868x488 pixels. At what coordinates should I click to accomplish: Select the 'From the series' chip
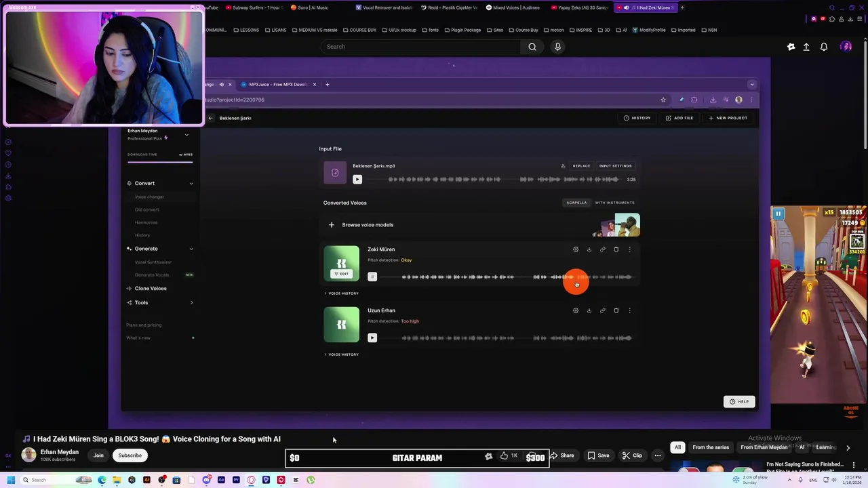coord(711,447)
